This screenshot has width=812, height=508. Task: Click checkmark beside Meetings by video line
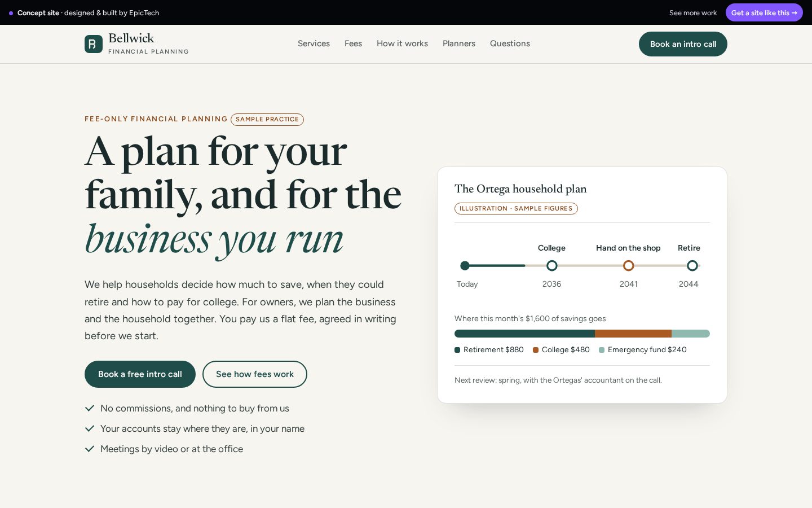point(89,449)
